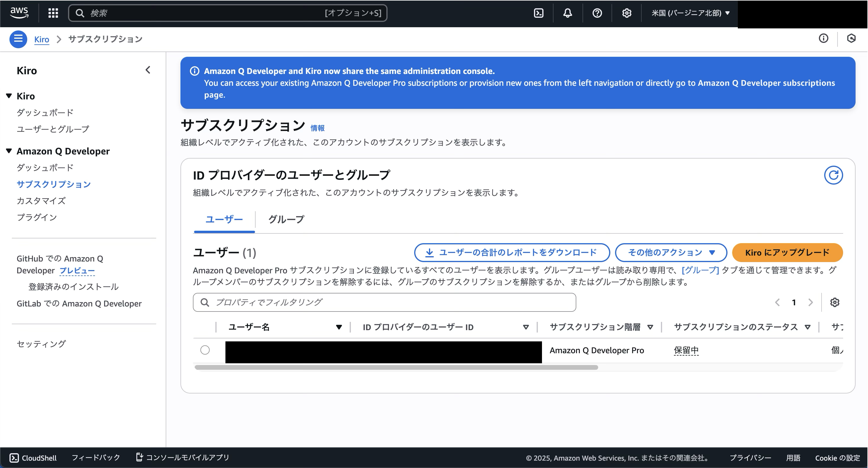Click the プロパティでフィルタリング filter field

[384, 302]
